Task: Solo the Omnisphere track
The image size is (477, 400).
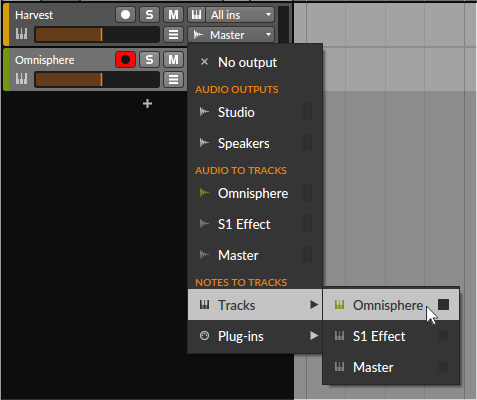Action: [149, 60]
